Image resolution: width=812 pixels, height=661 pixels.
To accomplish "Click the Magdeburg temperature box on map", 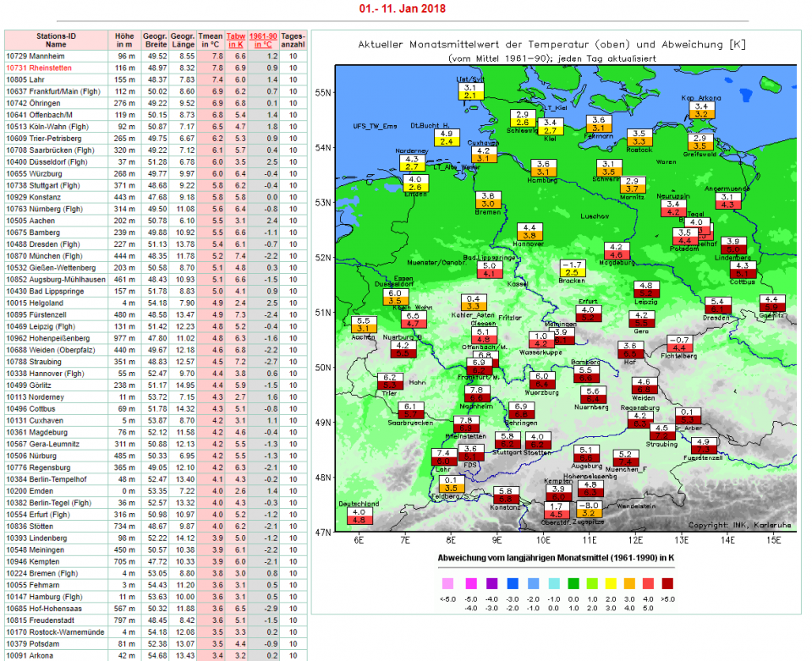I will tap(616, 250).
